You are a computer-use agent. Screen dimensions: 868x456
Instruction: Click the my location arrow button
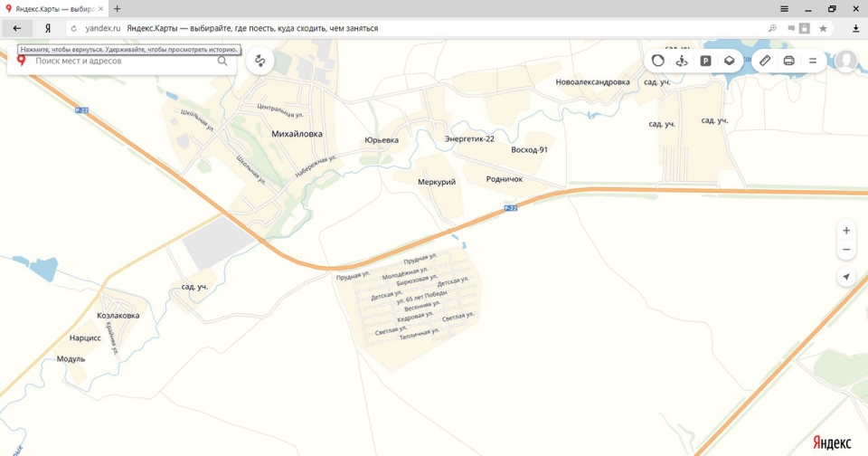point(846,278)
